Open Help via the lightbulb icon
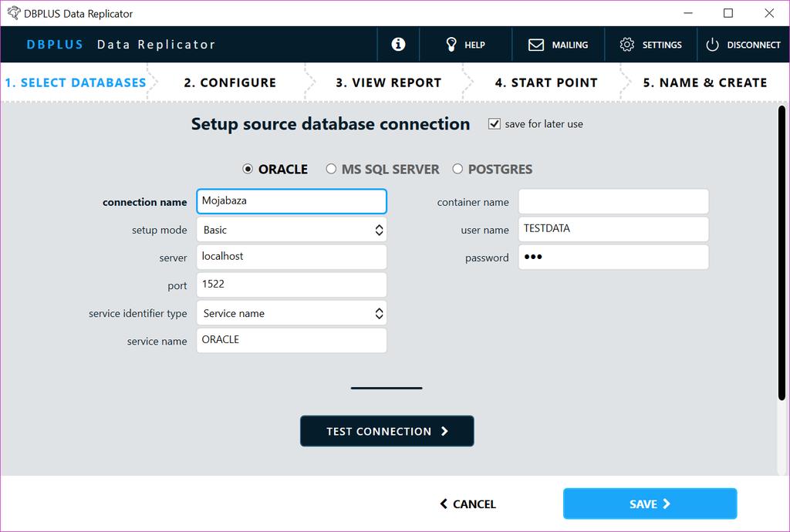Image resolution: width=790 pixels, height=532 pixels. coord(451,44)
